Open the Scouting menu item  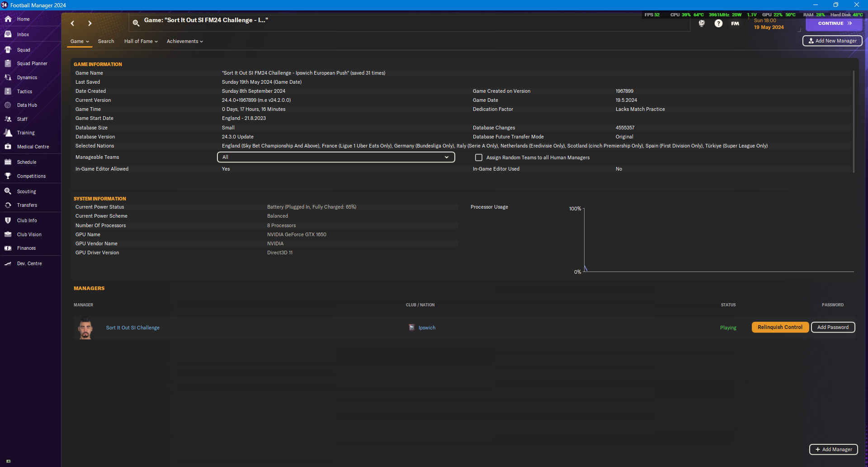tap(27, 191)
